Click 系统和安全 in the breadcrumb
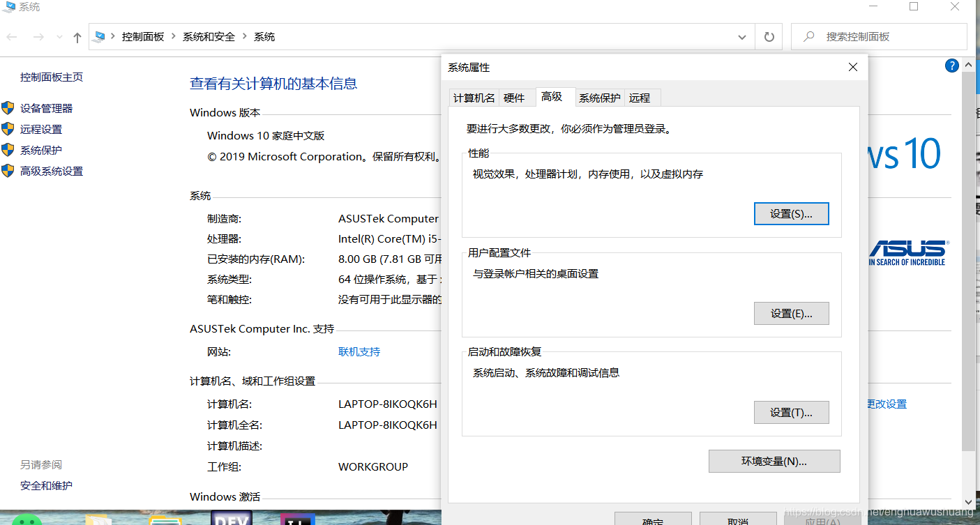 coord(209,37)
